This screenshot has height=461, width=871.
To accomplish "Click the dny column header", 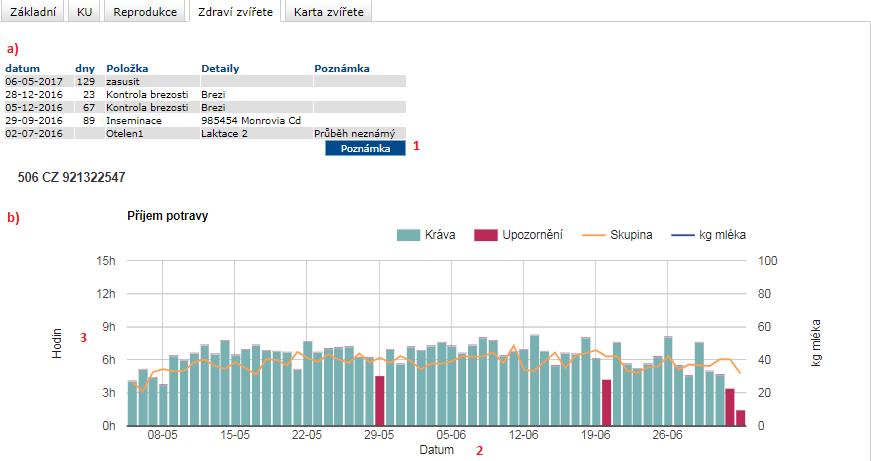I will tap(85, 68).
